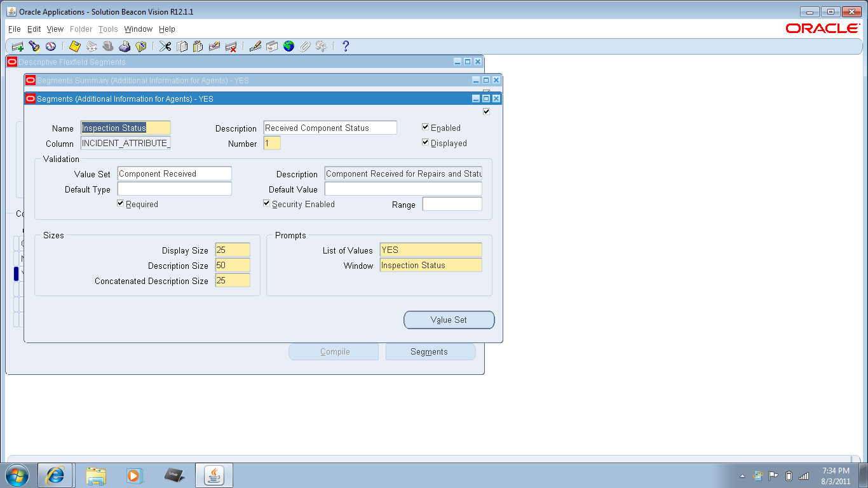
Task: Open Windows Explorer from the taskbar
Action: point(97,475)
